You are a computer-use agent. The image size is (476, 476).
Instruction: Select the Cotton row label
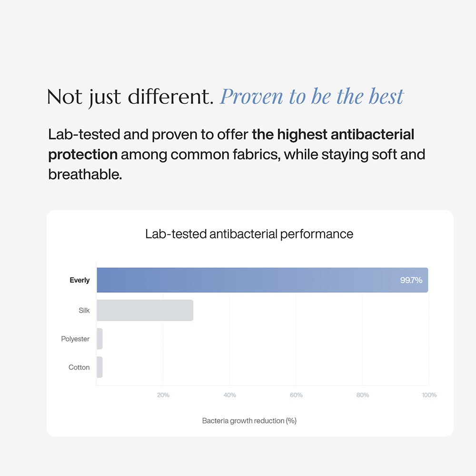[x=79, y=367]
